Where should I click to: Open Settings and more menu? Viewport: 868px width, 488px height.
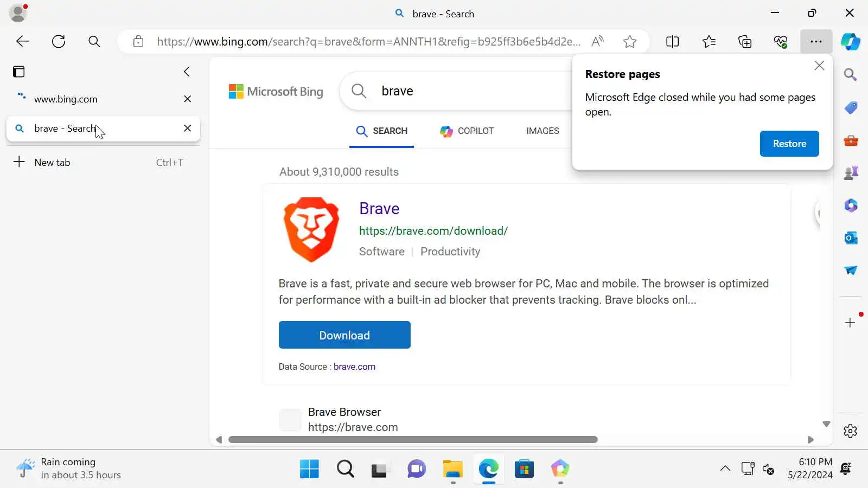[816, 41]
